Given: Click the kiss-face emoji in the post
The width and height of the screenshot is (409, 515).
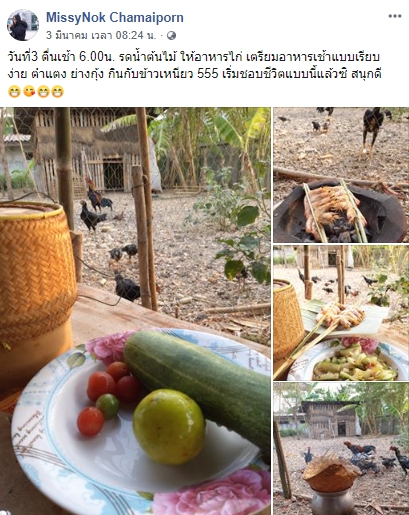Looking at the screenshot, I should [x=29, y=91].
